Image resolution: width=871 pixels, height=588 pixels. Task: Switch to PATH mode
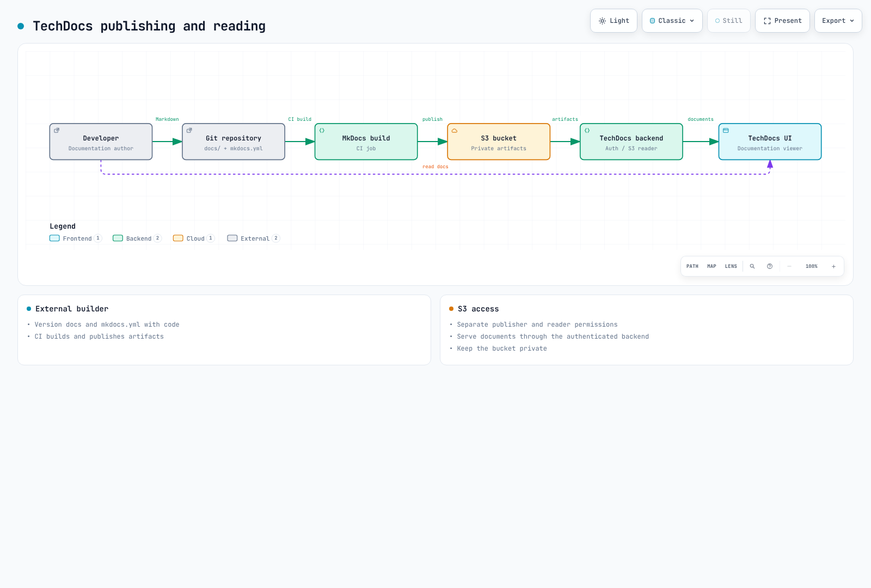click(692, 266)
